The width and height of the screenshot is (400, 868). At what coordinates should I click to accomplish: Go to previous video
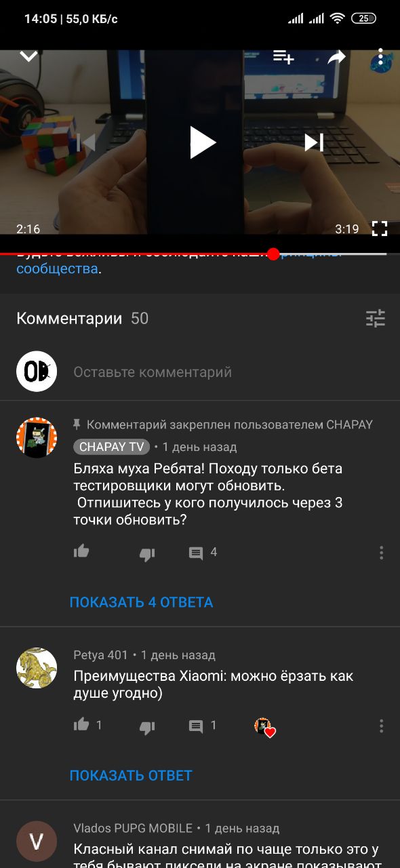tap(87, 142)
